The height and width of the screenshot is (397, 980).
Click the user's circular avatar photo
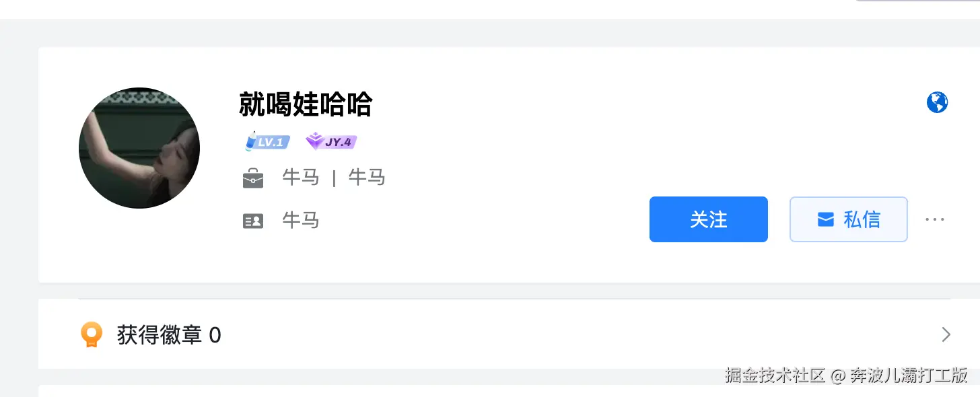coord(139,147)
